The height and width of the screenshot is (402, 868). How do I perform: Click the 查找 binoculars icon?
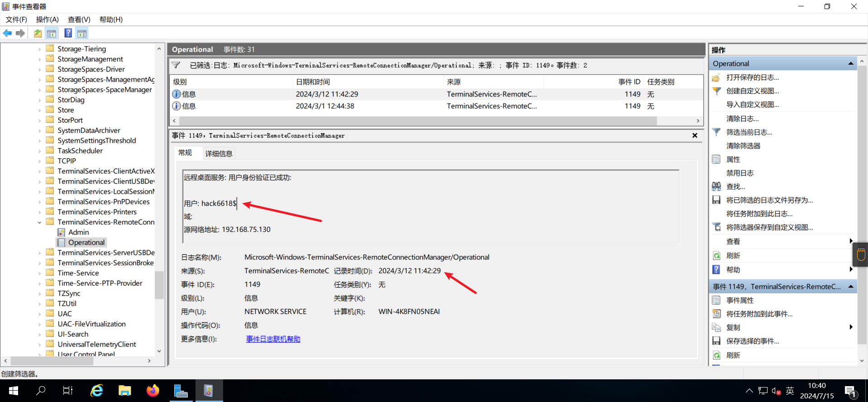716,187
